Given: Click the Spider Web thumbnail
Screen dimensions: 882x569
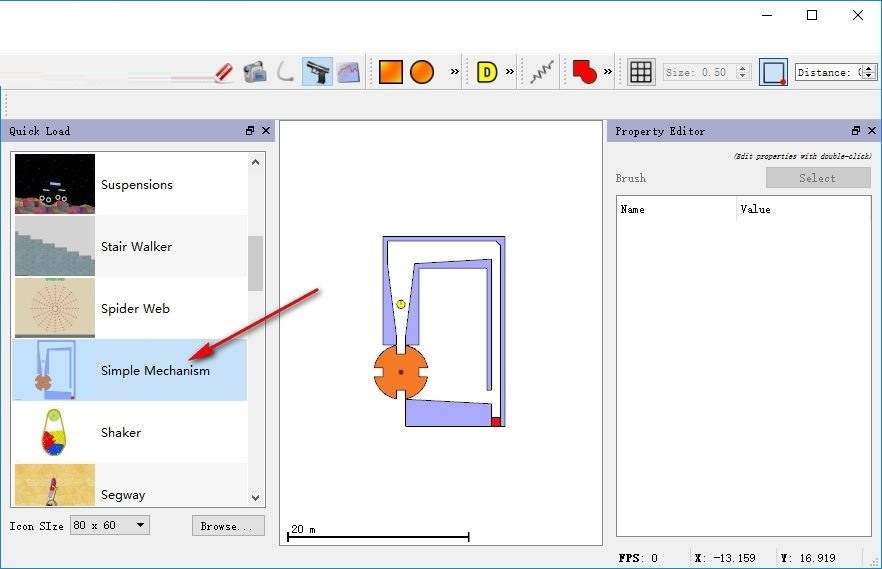Looking at the screenshot, I should click(x=55, y=308).
